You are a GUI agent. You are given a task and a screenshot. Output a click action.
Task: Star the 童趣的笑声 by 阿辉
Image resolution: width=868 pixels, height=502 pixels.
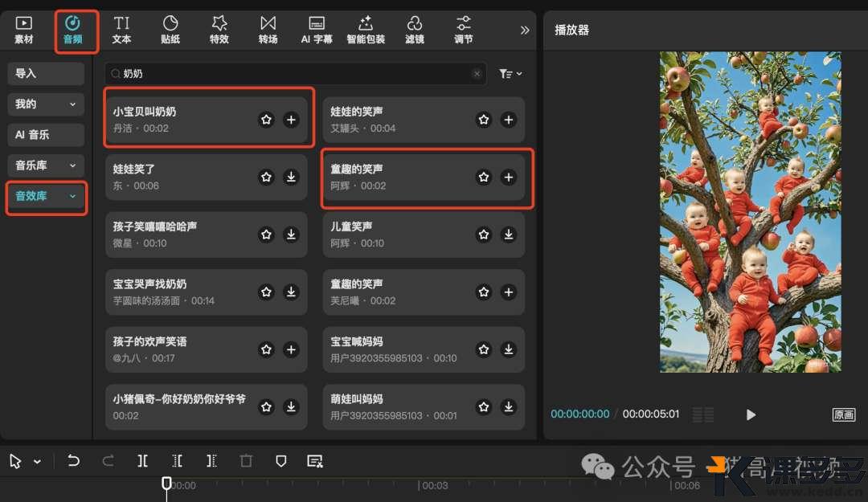483,178
